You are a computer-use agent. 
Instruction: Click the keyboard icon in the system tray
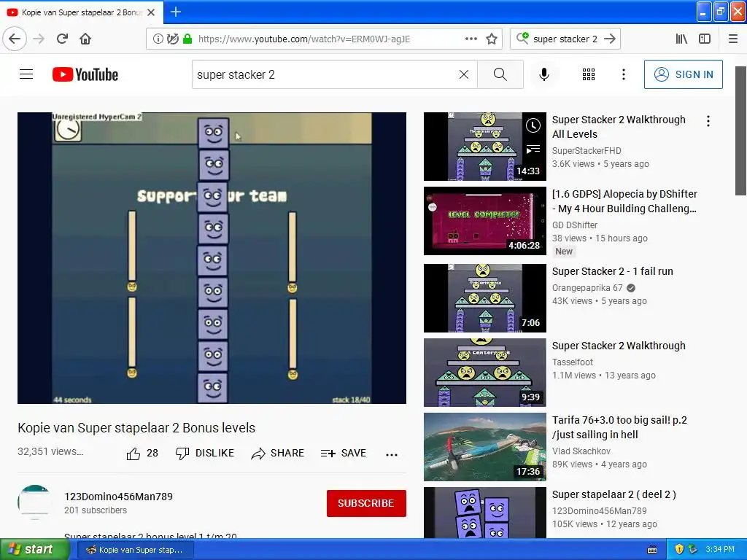pos(652,550)
